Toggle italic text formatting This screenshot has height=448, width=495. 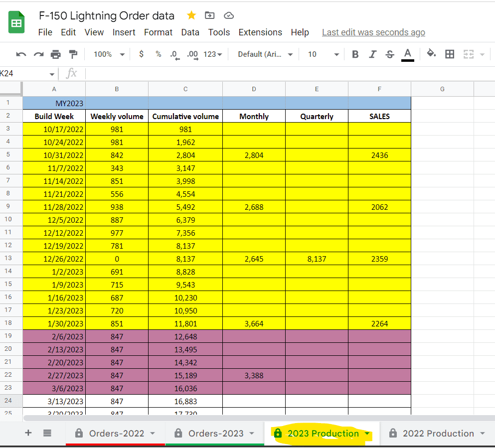[372, 54]
